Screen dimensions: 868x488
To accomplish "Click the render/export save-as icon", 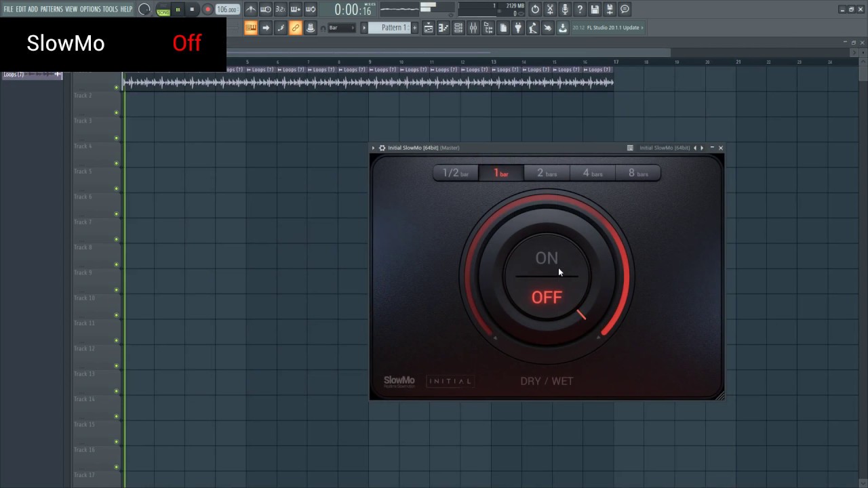I will 610,9.
